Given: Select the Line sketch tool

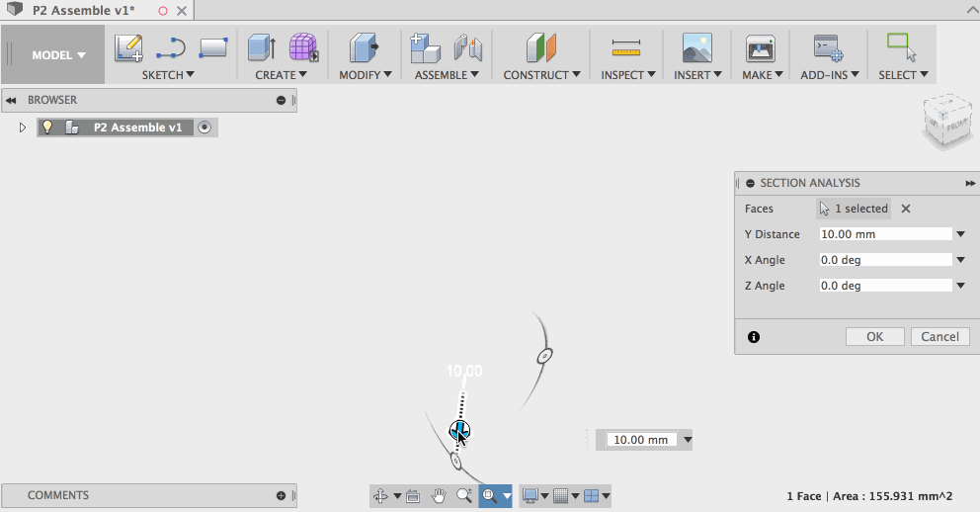Looking at the screenshot, I should click(x=171, y=48).
